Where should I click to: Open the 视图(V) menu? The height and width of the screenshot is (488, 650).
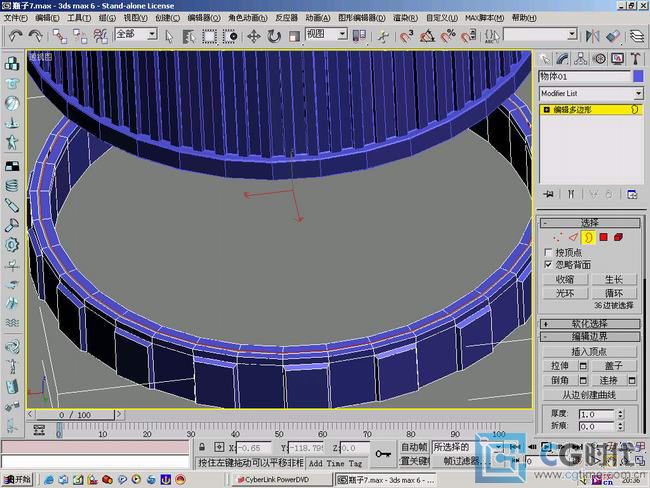click(x=136, y=18)
